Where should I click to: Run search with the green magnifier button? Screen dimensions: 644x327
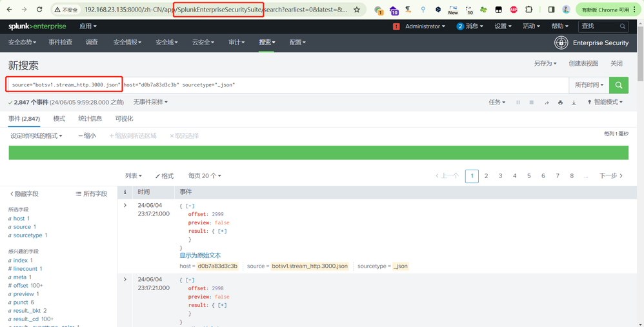pos(619,85)
